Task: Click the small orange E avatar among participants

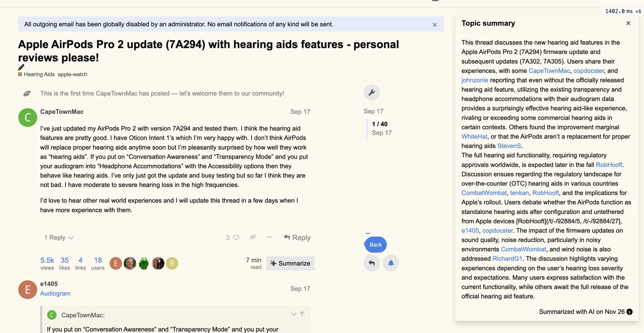Action: 116,264
